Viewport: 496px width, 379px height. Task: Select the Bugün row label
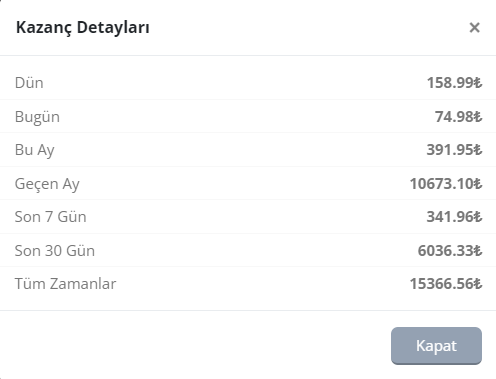tap(37, 117)
